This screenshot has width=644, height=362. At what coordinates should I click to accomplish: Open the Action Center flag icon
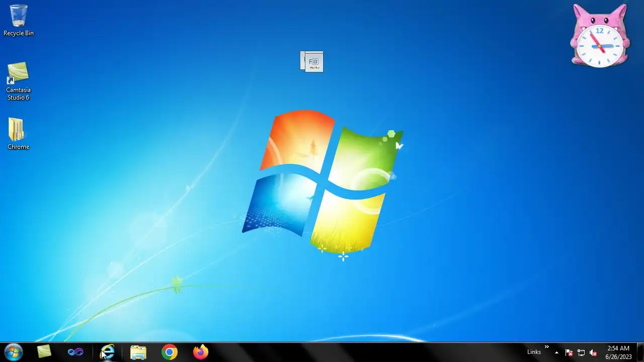[x=569, y=352]
